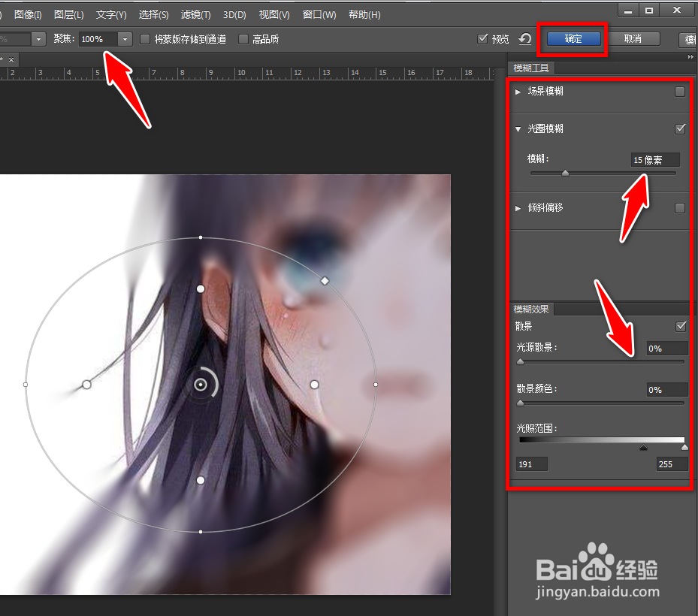698x616 pixels.
Task: Disable the 光圈模糊 checkbox
Action: (x=680, y=129)
